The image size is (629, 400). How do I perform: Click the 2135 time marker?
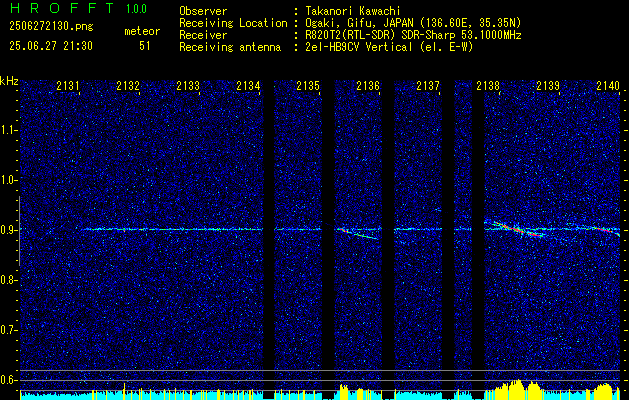308,85
